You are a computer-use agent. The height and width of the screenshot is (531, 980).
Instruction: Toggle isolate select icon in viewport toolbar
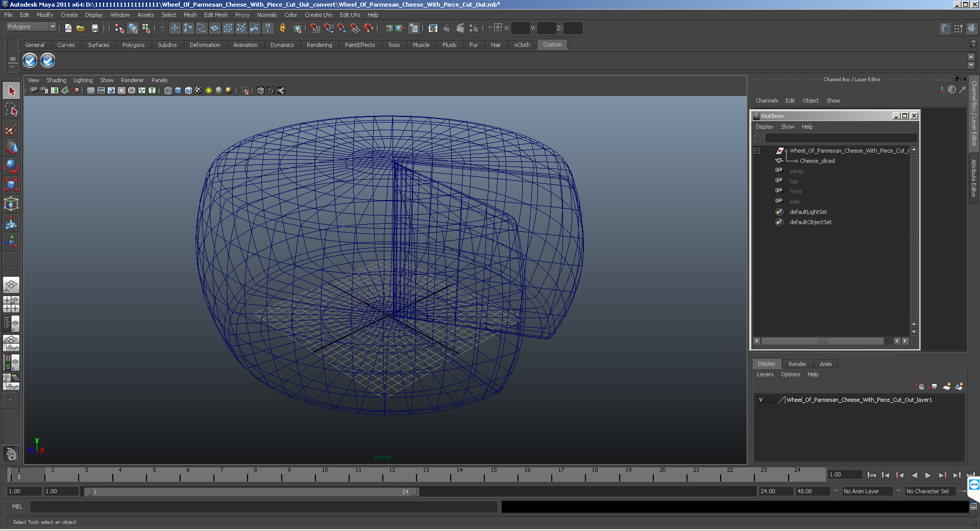click(x=246, y=90)
